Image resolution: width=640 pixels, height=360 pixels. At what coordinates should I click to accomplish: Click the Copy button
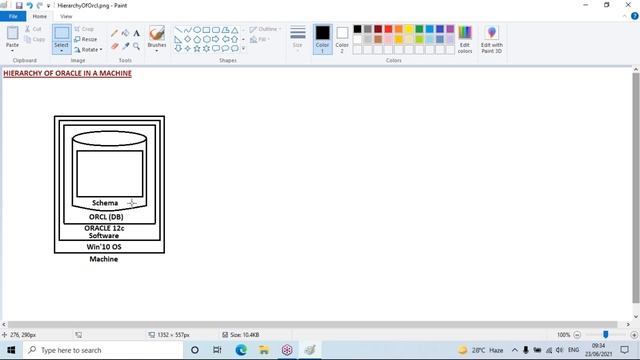tap(35, 39)
